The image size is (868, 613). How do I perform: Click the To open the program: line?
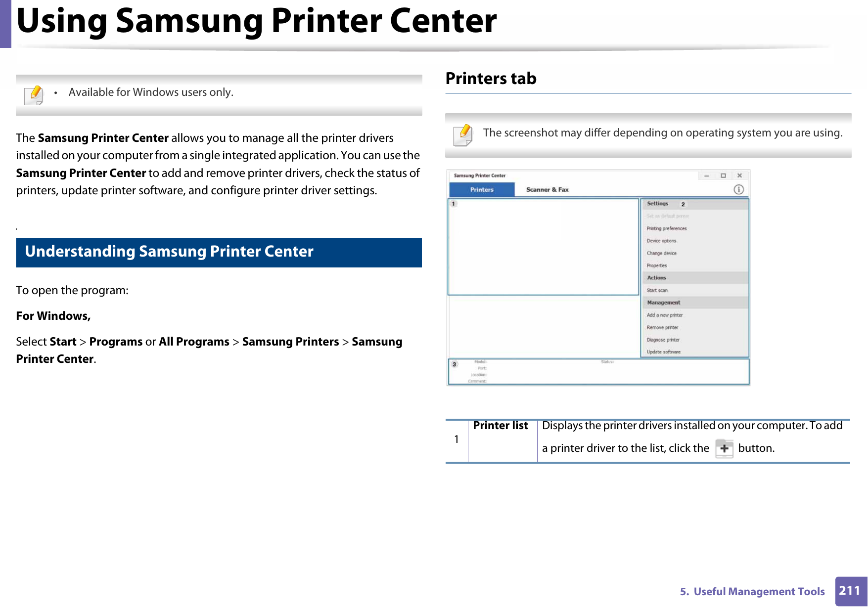72,290
